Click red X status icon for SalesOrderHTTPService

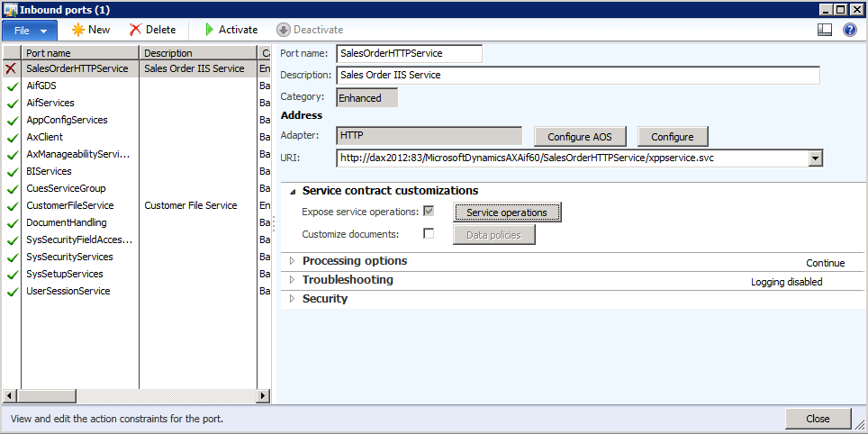[x=12, y=68]
